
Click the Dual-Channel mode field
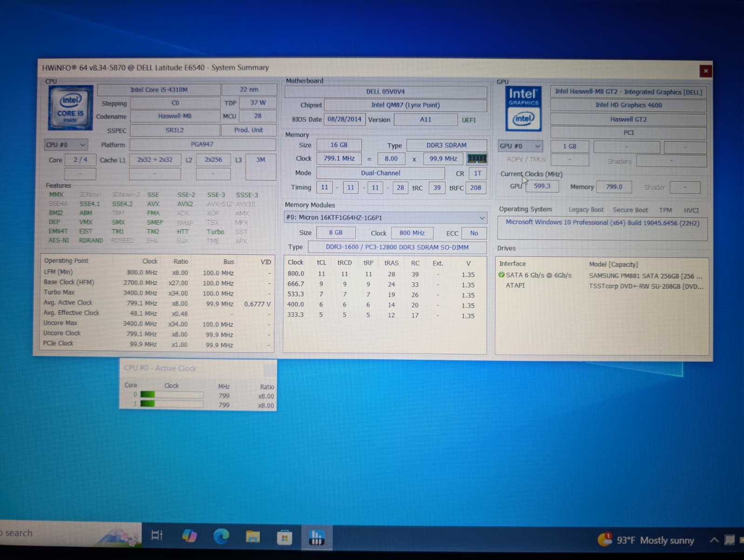[x=380, y=173]
